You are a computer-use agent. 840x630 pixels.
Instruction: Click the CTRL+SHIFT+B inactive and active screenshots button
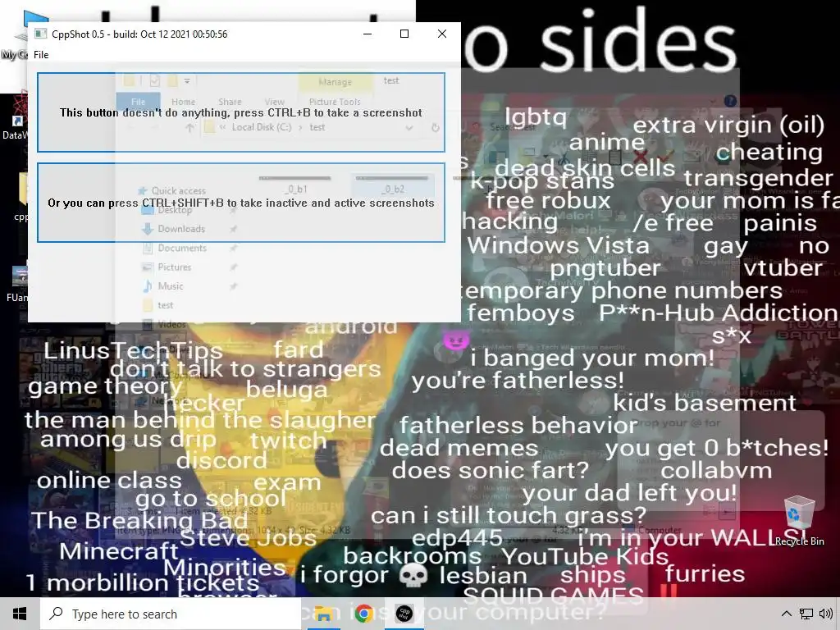241,203
